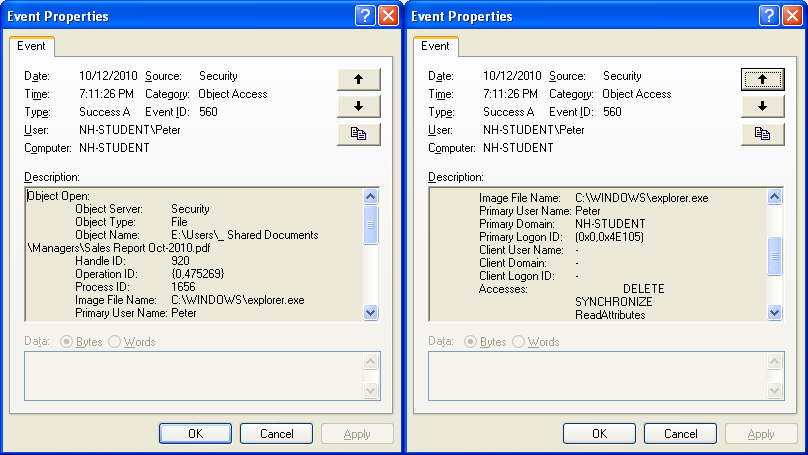The width and height of the screenshot is (808, 455).
Task: Click previous event up arrow in left dialog
Action: pos(359,79)
